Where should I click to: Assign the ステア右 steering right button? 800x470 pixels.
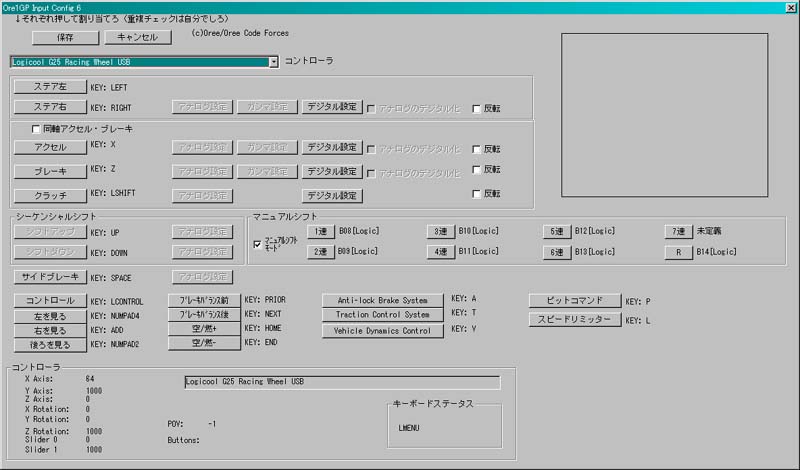pos(50,107)
